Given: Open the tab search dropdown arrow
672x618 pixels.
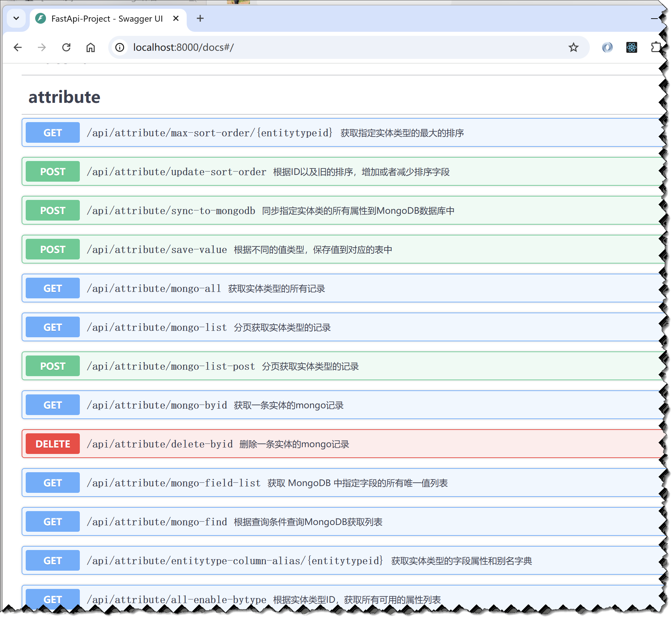Looking at the screenshot, I should point(16,19).
